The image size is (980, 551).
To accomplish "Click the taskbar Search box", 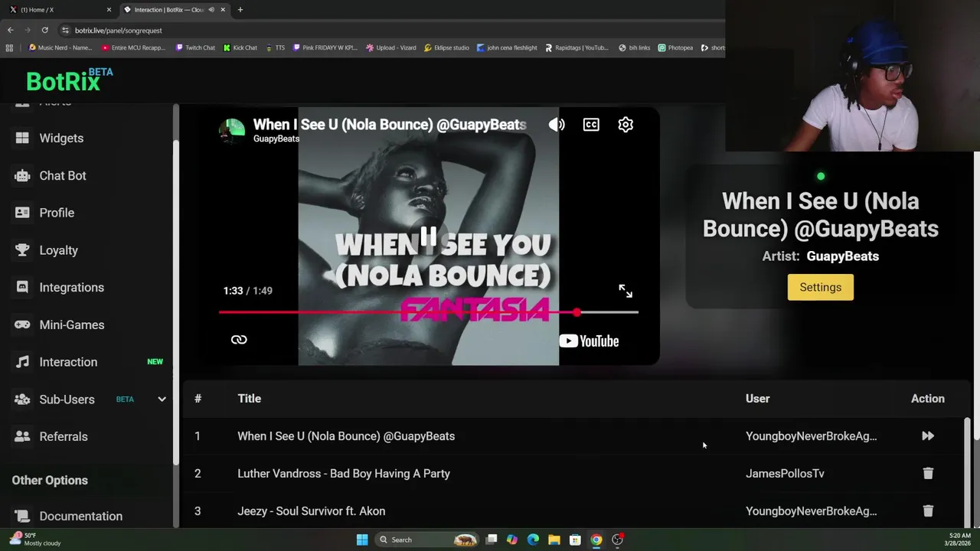I will (427, 540).
